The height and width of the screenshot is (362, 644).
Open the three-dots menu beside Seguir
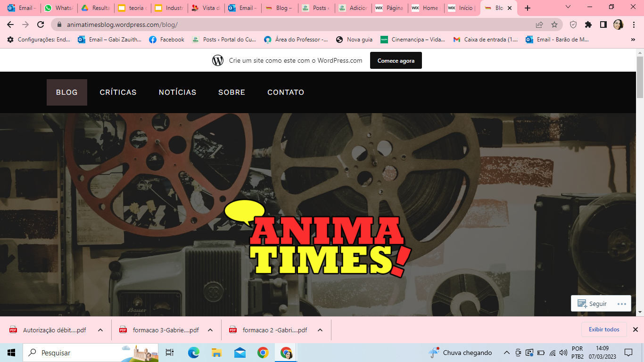[621, 304]
